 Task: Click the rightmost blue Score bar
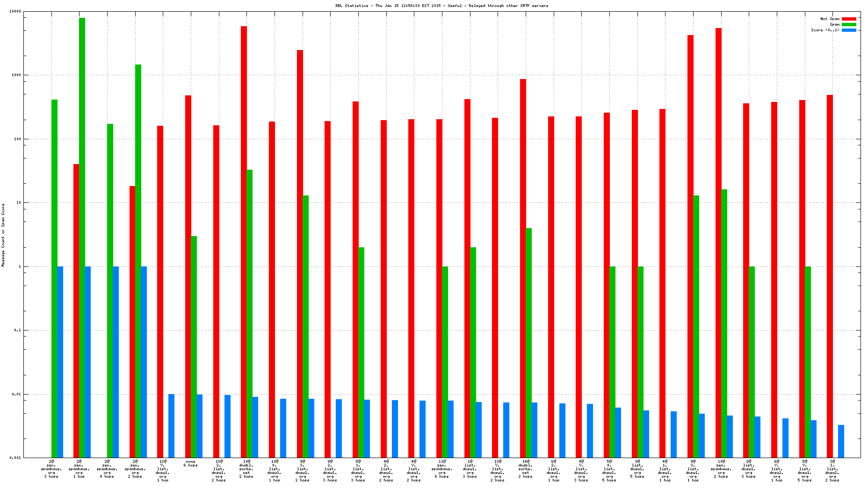pyautogui.click(x=841, y=441)
